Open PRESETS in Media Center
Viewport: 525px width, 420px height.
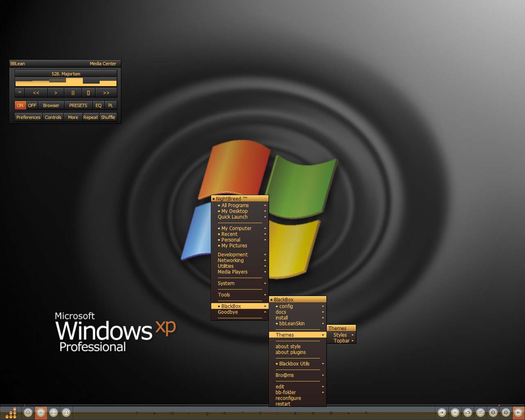pyautogui.click(x=78, y=105)
